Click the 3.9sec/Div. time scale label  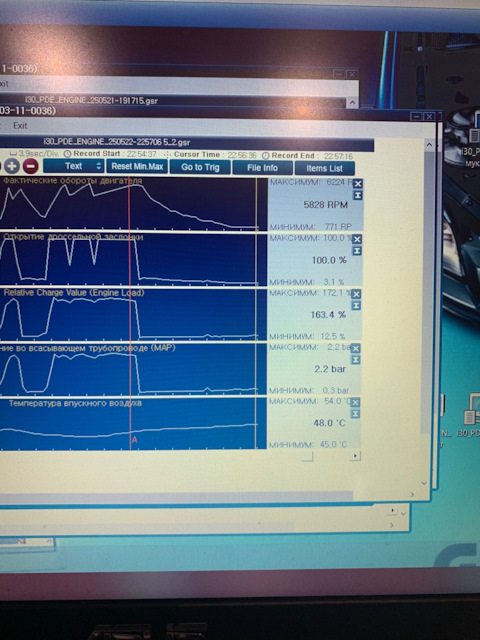(38, 153)
